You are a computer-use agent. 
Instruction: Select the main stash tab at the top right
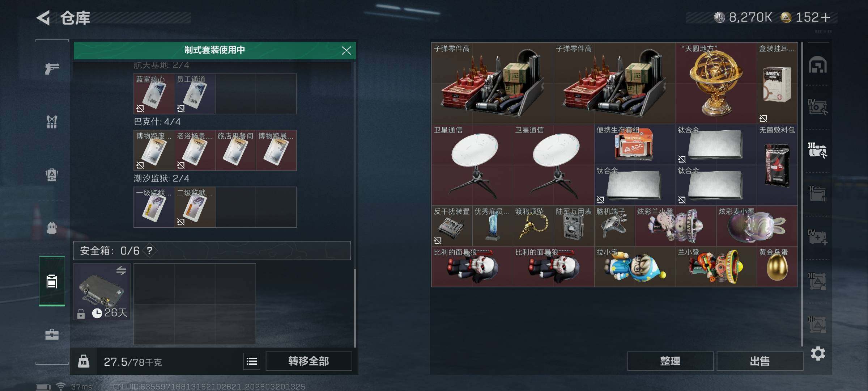pyautogui.click(x=818, y=65)
